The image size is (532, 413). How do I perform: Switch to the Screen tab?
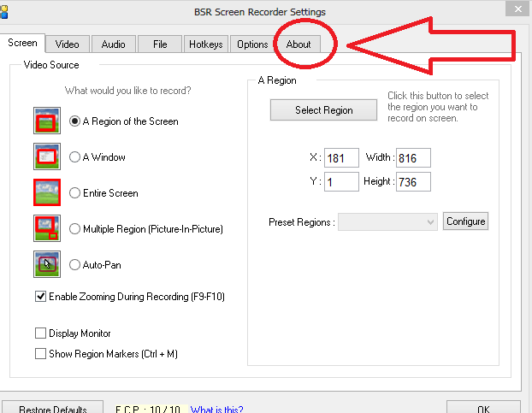click(22, 43)
